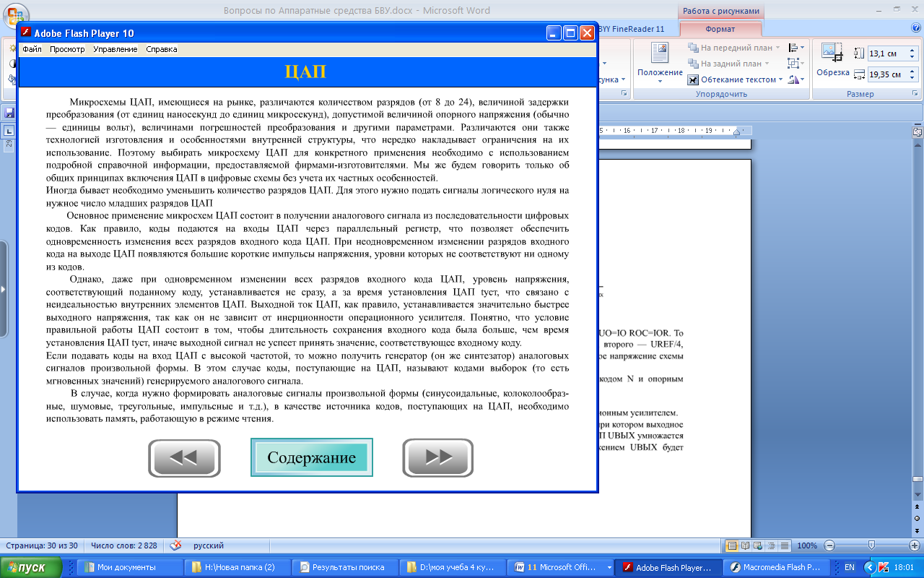
Task: Go to previous slide with rewind button
Action: tap(184, 458)
